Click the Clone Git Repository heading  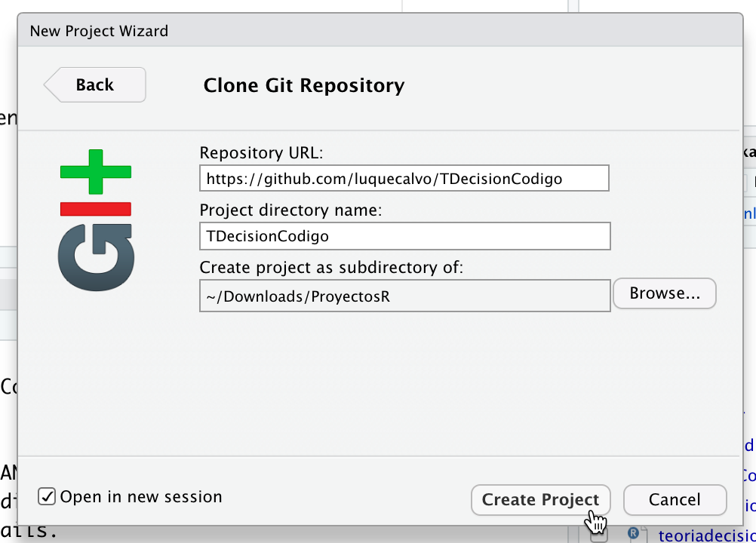(x=304, y=85)
